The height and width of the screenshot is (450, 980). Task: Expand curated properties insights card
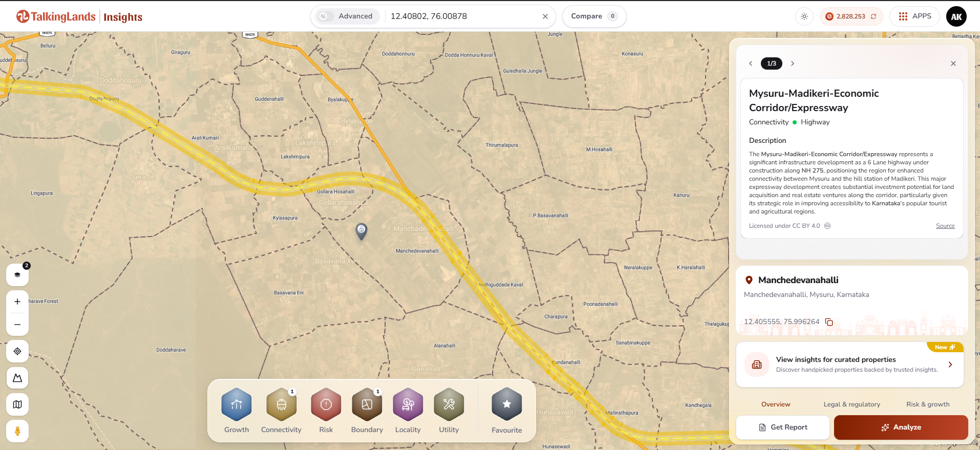point(850,365)
